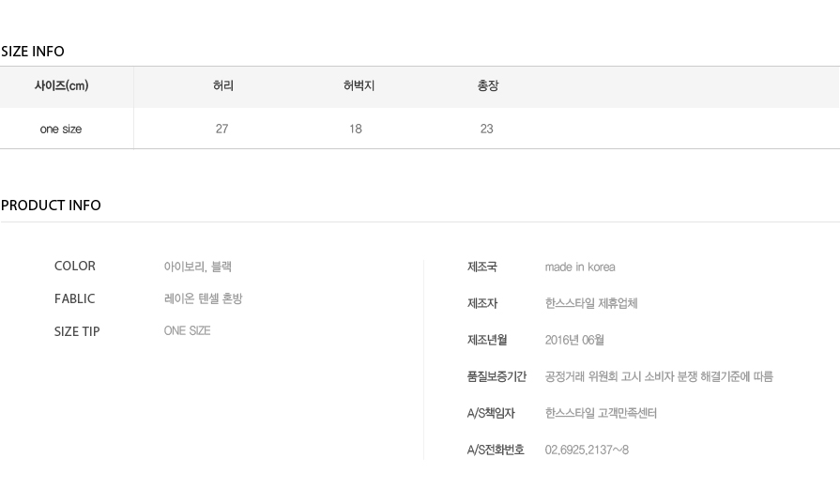Select the one size row label
840x504 pixels.
pyautogui.click(x=60, y=130)
